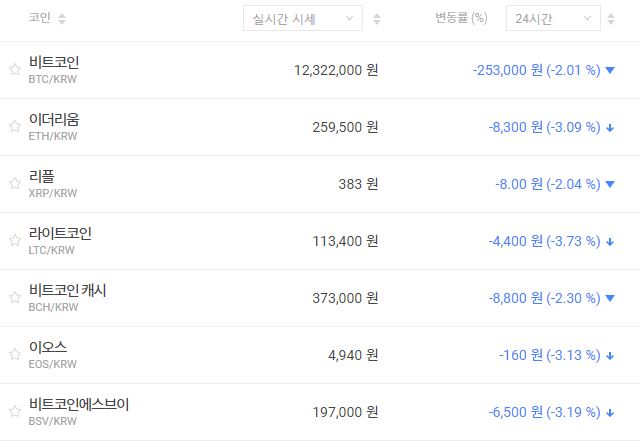Click the 코인 column header
The width and height of the screenshot is (641, 441).
coord(39,18)
